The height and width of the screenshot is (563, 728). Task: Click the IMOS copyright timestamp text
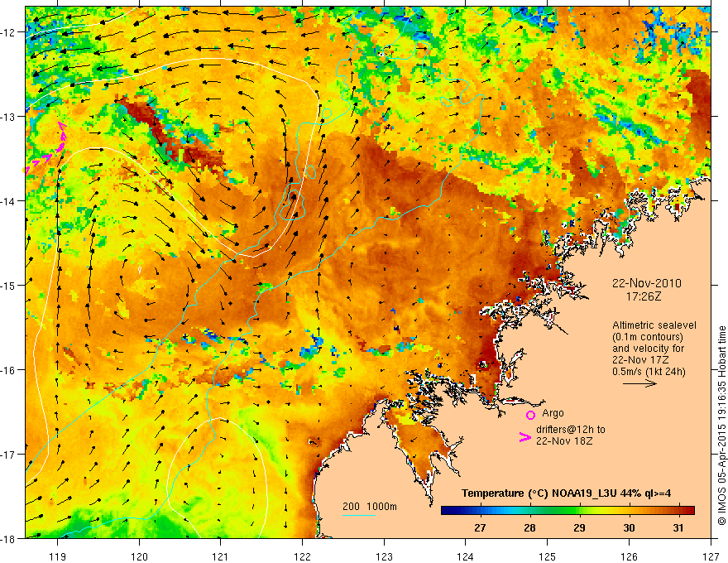tap(722, 425)
